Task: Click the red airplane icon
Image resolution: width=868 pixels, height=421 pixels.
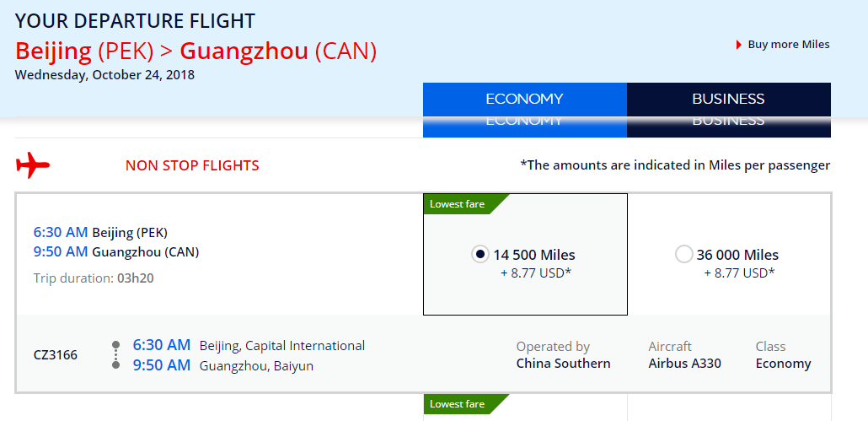Action: [33, 165]
